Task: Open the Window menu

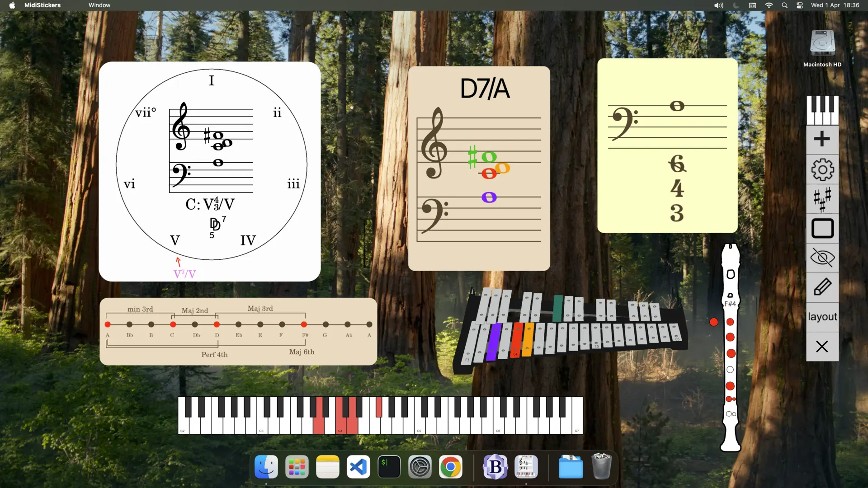Action: tap(99, 5)
